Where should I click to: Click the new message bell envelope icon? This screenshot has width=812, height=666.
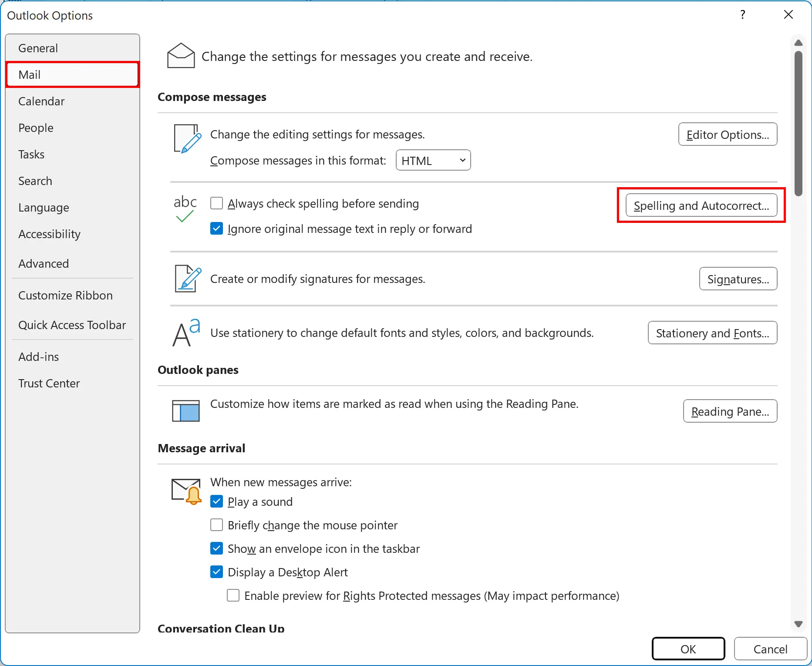point(186,491)
